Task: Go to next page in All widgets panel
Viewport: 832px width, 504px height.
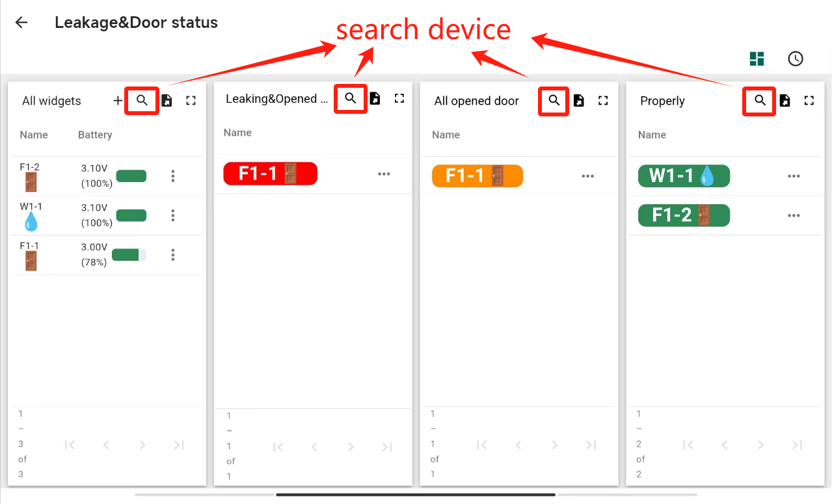Action: point(142,445)
